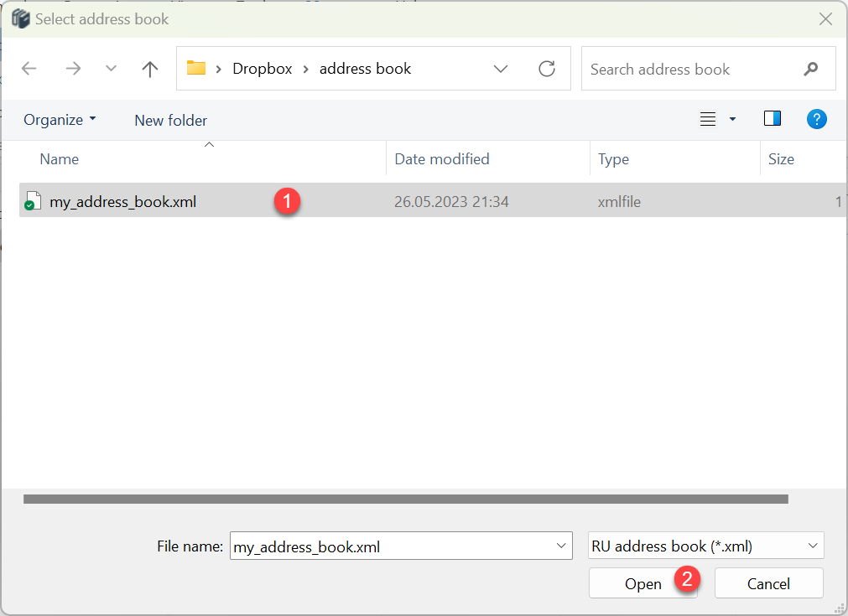Open the Help question mark icon
The height and width of the screenshot is (616, 848).
pyautogui.click(x=816, y=119)
